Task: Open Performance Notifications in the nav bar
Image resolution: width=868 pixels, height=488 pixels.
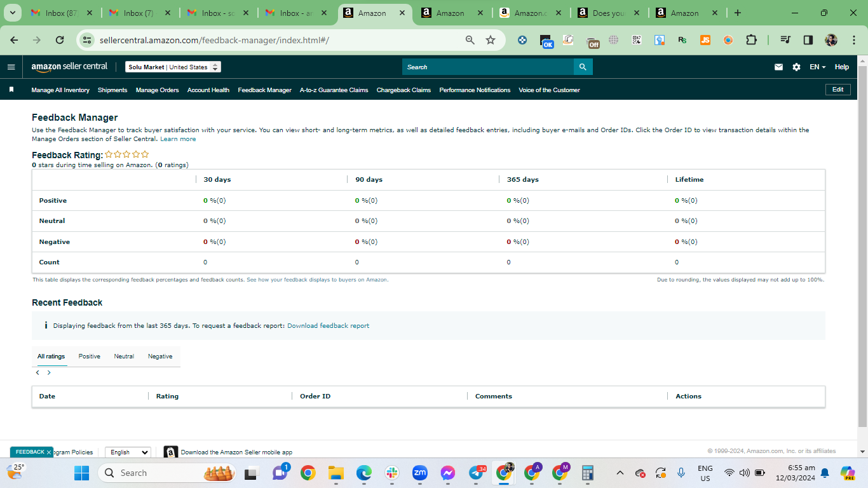Action: pyautogui.click(x=475, y=90)
